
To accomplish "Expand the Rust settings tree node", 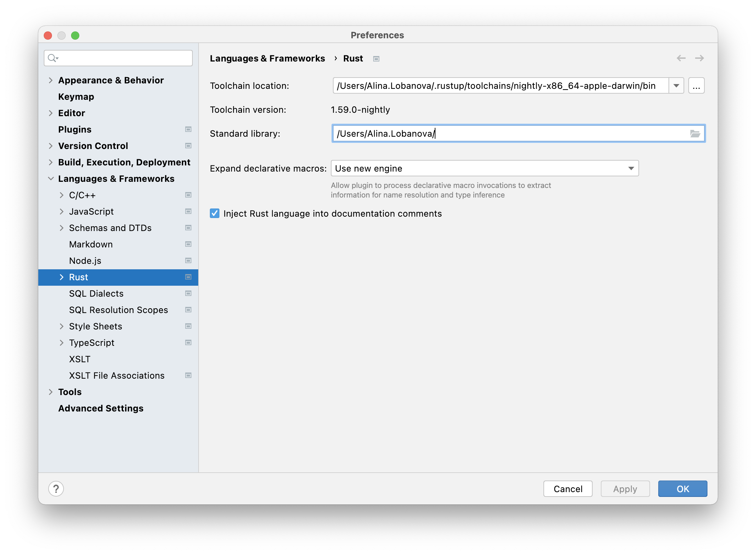I will pos(62,277).
